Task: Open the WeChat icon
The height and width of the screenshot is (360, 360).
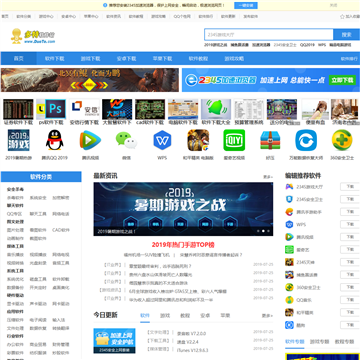Action: 126,140
